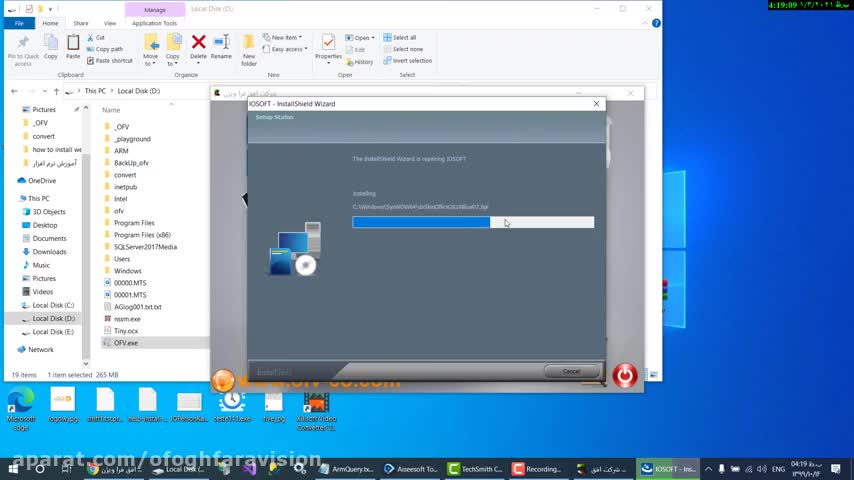Image resolution: width=854 pixels, height=480 pixels.
Task: Click the Delete icon in the ribbon
Action: pyautogui.click(x=198, y=46)
